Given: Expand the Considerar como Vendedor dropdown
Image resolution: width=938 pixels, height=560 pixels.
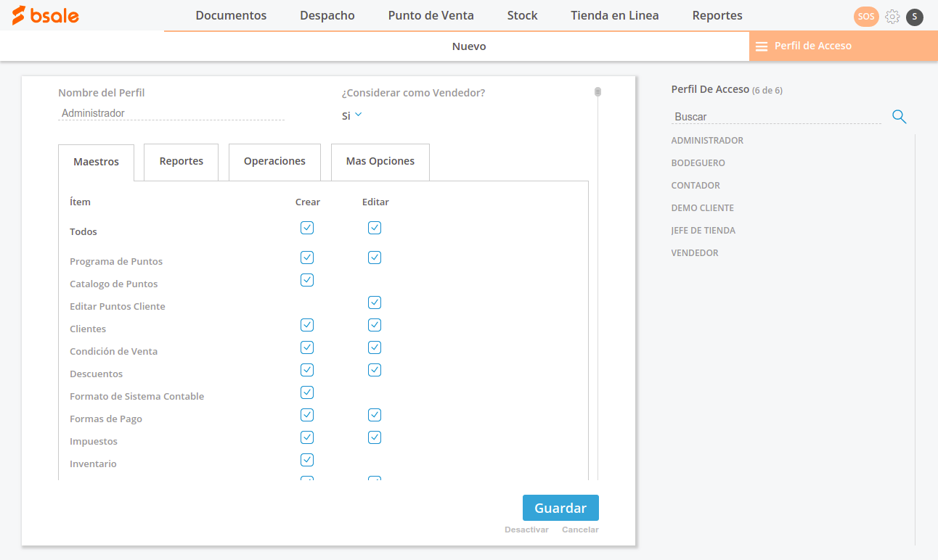Looking at the screenshot, I should (x=352, y=115).
